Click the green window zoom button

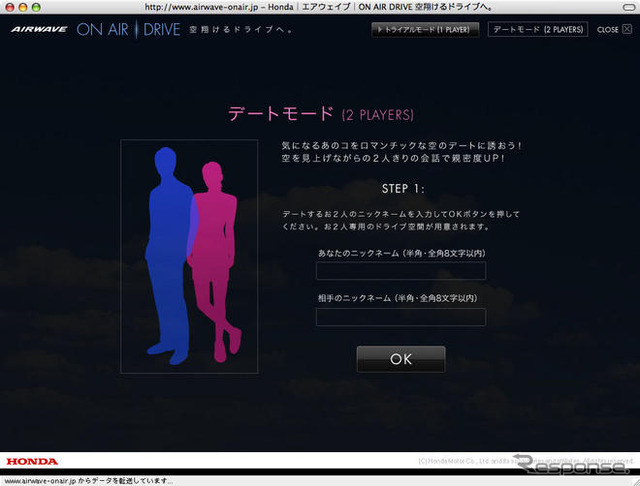36,7
